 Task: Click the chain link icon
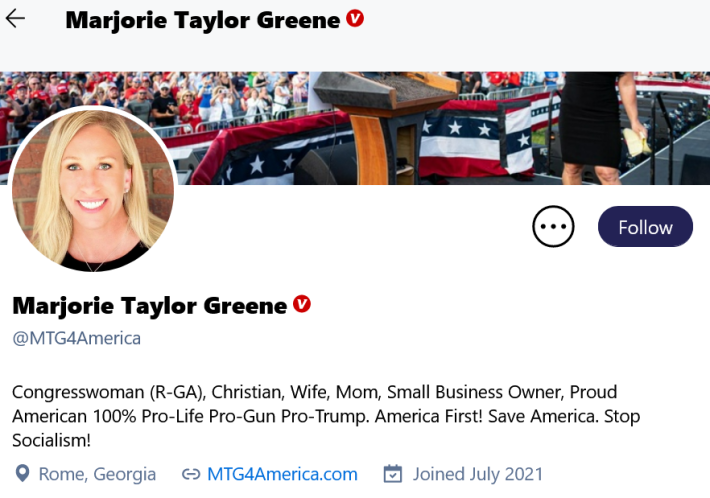pos(190,473)
